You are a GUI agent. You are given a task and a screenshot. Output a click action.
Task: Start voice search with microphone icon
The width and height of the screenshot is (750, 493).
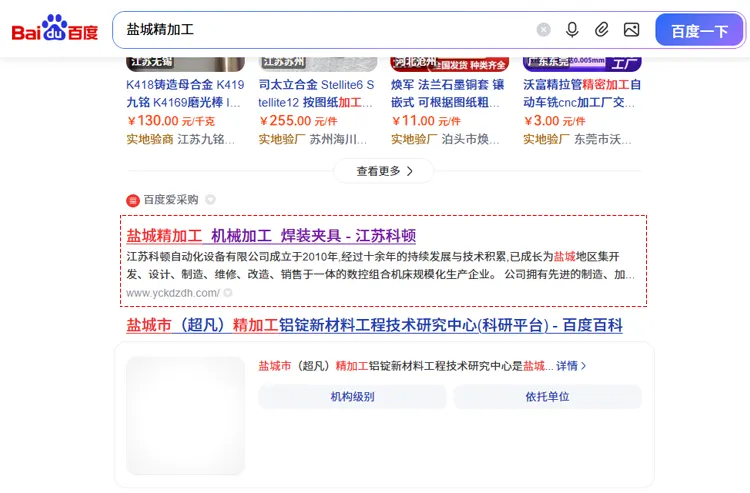[572, 30]
